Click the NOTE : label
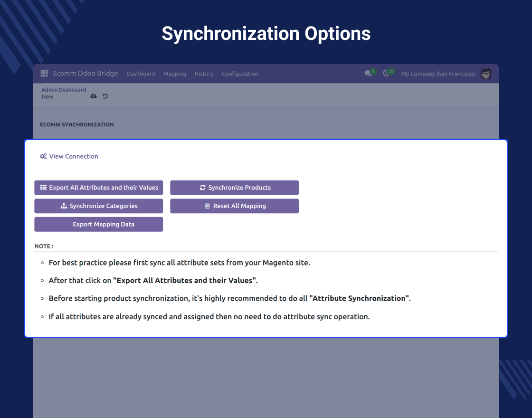The width and height of the screenshot is (532, 418). tap(44, 247)
